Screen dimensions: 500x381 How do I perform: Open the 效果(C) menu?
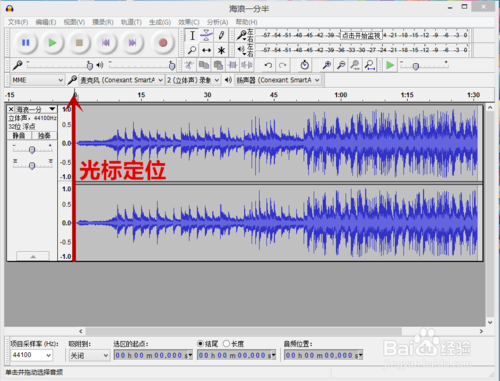point(189,22)
